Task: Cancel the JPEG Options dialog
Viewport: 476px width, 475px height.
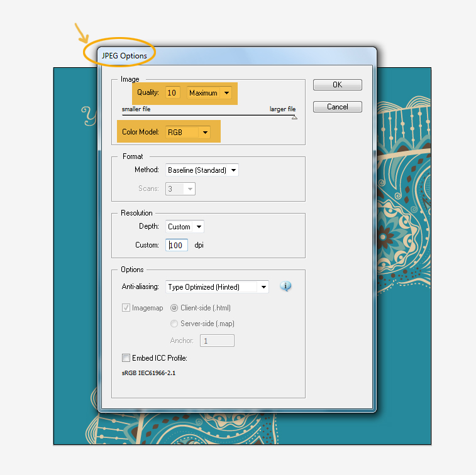Action: [337, 107]
